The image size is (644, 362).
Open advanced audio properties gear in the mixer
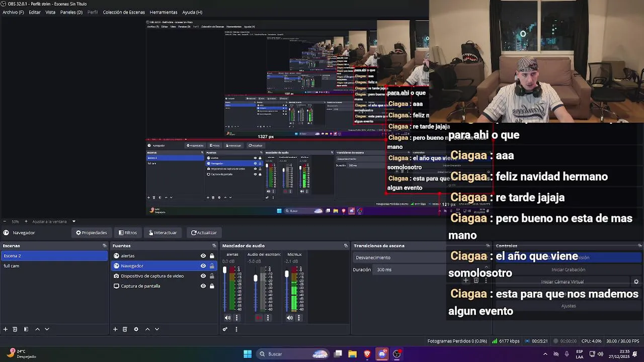(x=225, y=329)
